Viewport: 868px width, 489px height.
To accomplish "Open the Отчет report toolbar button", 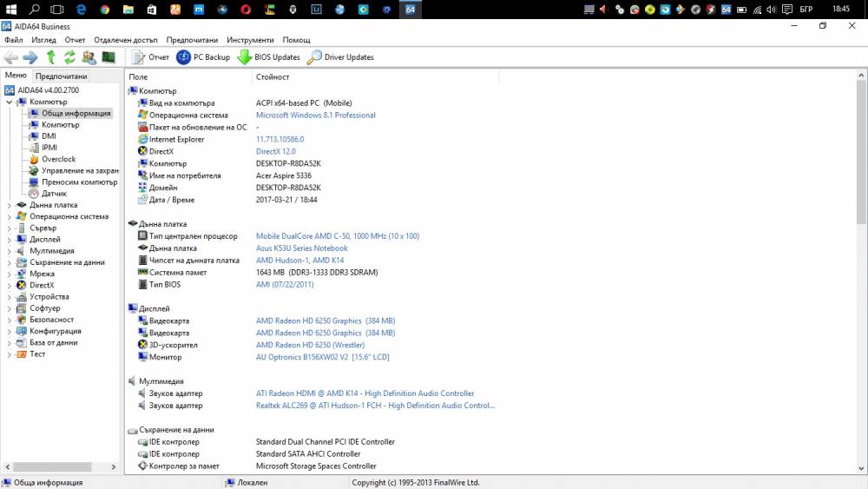I will pyautogui.click(x=150, y=57).
